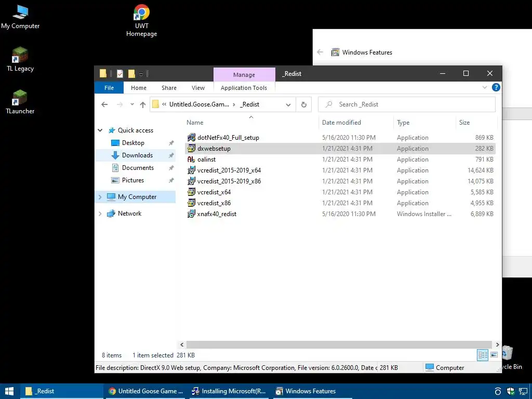
Task: Open recent locations dropdown arrow
Action: (x=132, y=104)
